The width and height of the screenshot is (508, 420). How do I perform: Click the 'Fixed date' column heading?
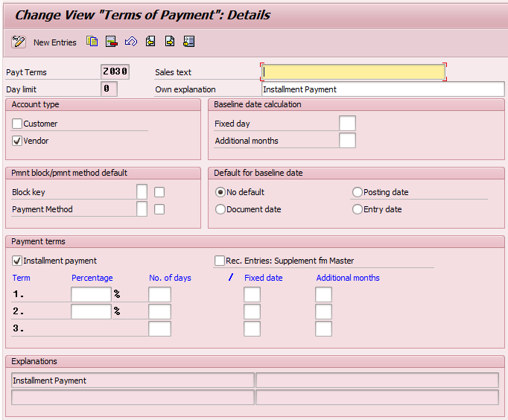click(x=264, y=278)
